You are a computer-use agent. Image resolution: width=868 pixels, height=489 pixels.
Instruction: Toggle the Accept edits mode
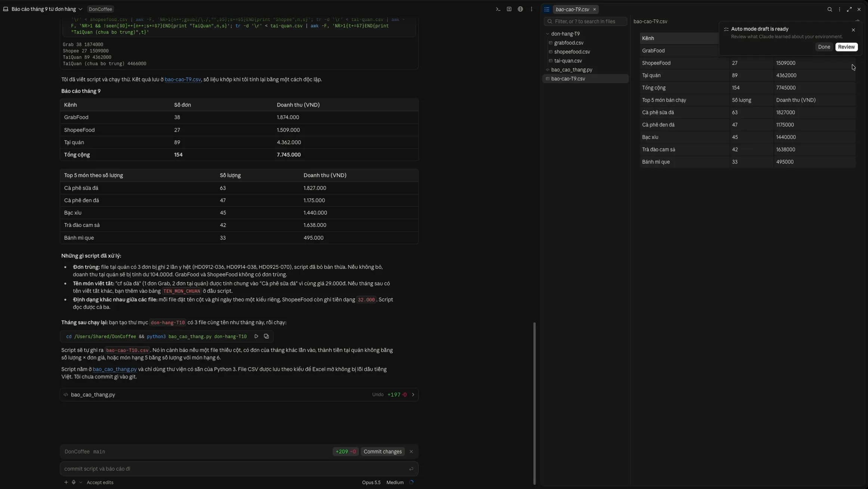[x=100, y=482]
